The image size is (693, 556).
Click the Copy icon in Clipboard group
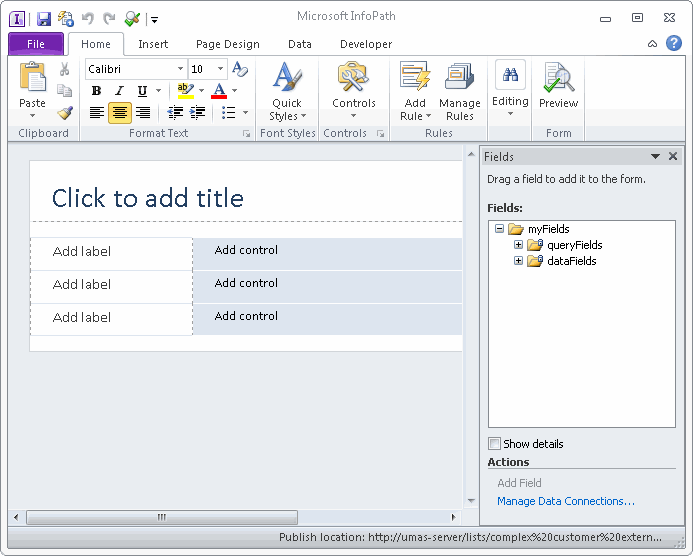pos(65,90)
